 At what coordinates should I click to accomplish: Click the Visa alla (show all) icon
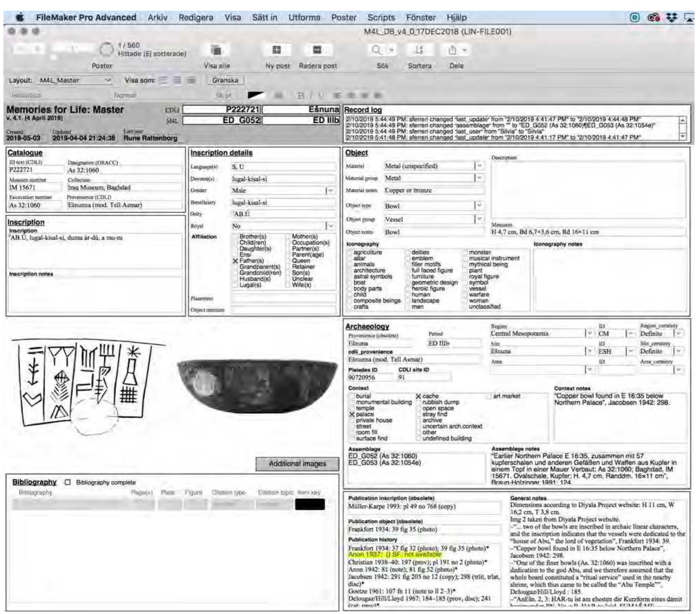[216, 50]
